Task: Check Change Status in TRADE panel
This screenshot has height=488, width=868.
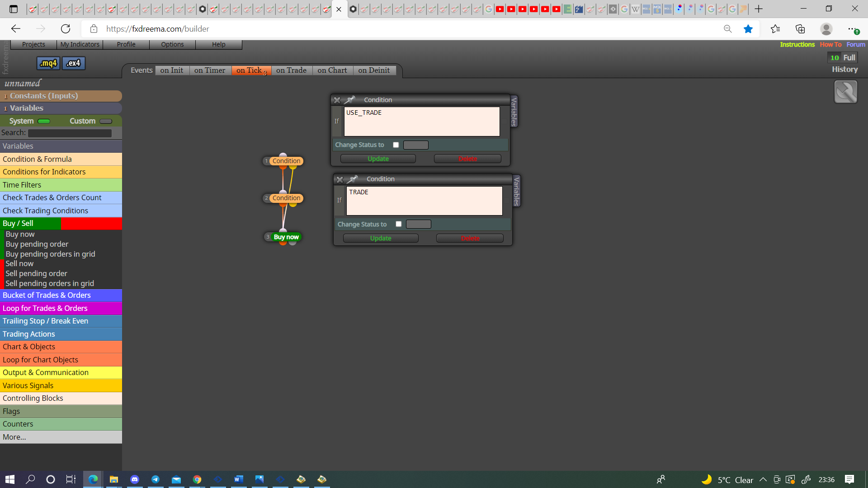Action: coord(399,224)
